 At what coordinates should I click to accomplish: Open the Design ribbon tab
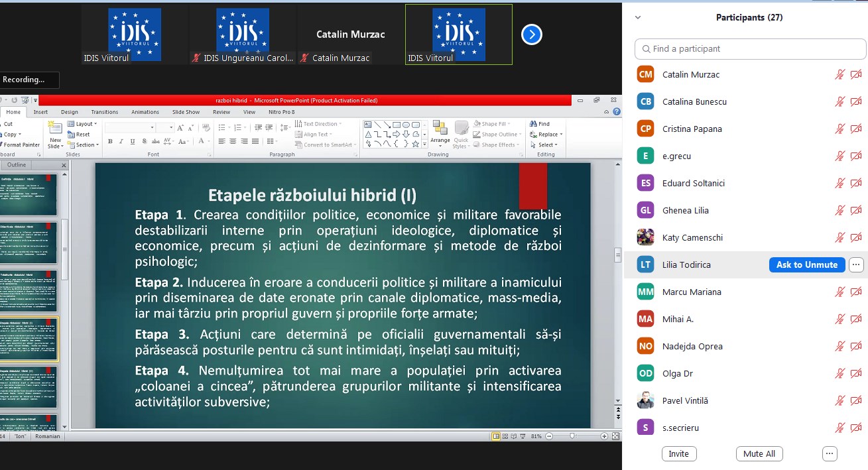[70, 112]
